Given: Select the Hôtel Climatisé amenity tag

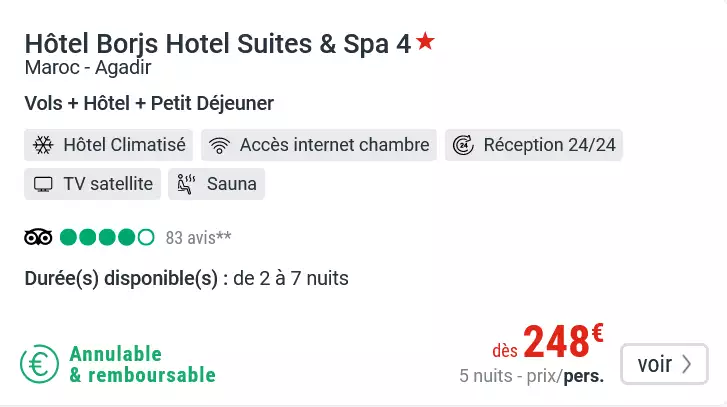Looking at the screenshot, I should click(x=108, y=145).
